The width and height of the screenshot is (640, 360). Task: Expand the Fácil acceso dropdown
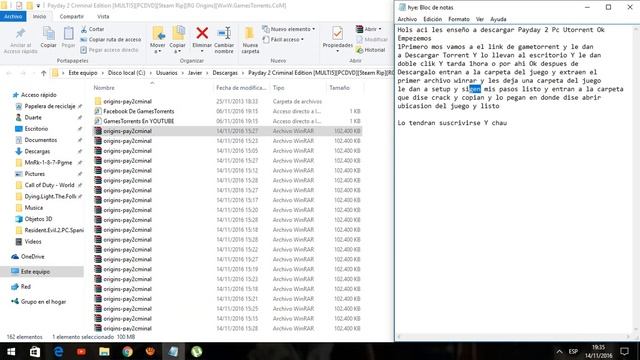tap(284, 40)
